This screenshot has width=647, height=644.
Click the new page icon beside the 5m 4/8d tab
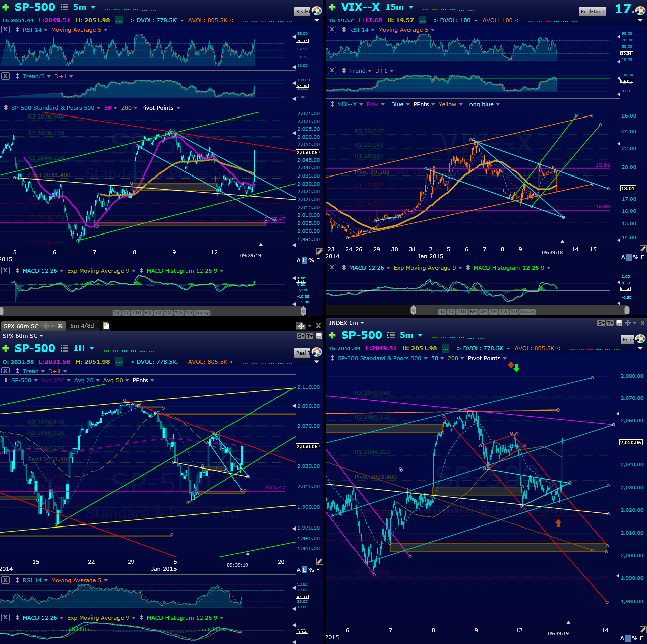point(106,326)
